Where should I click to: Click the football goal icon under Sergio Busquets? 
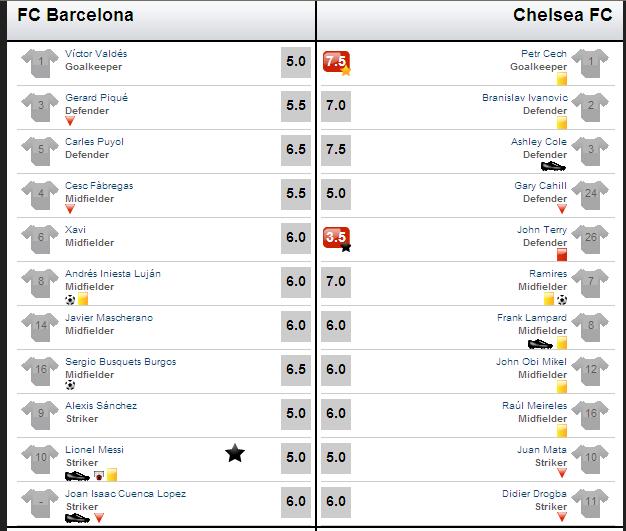[70, 385]
